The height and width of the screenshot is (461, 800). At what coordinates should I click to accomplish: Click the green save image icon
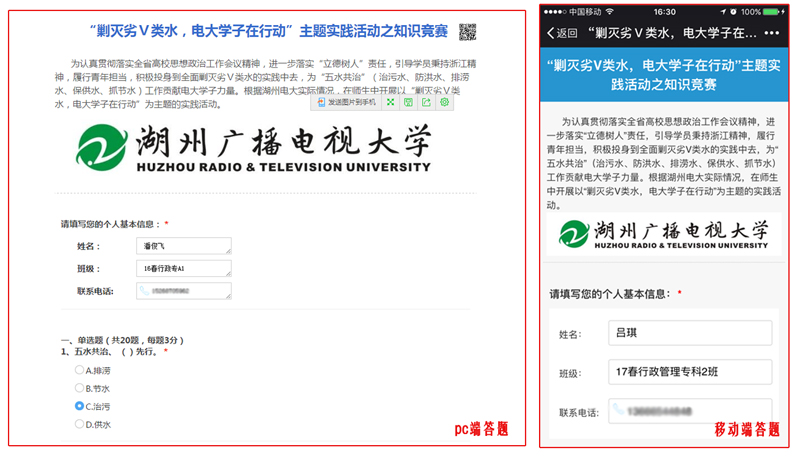point(408,103)
